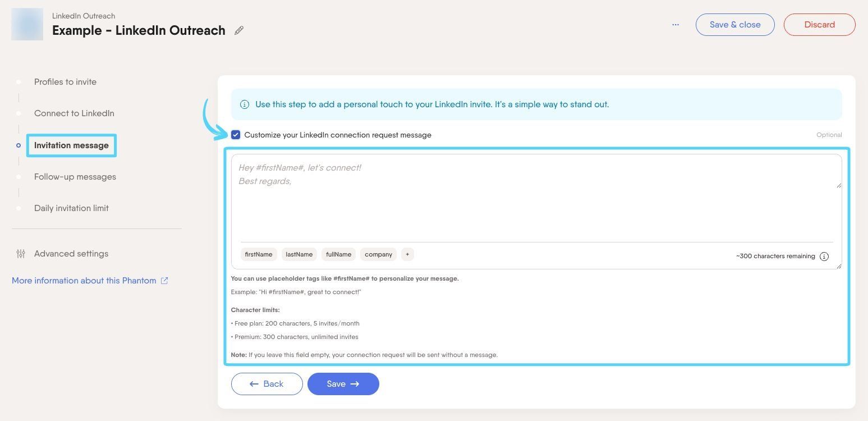Insert the company placeholder tag
The width and height of the screenshot is (868, 421).
pos(378,254)
